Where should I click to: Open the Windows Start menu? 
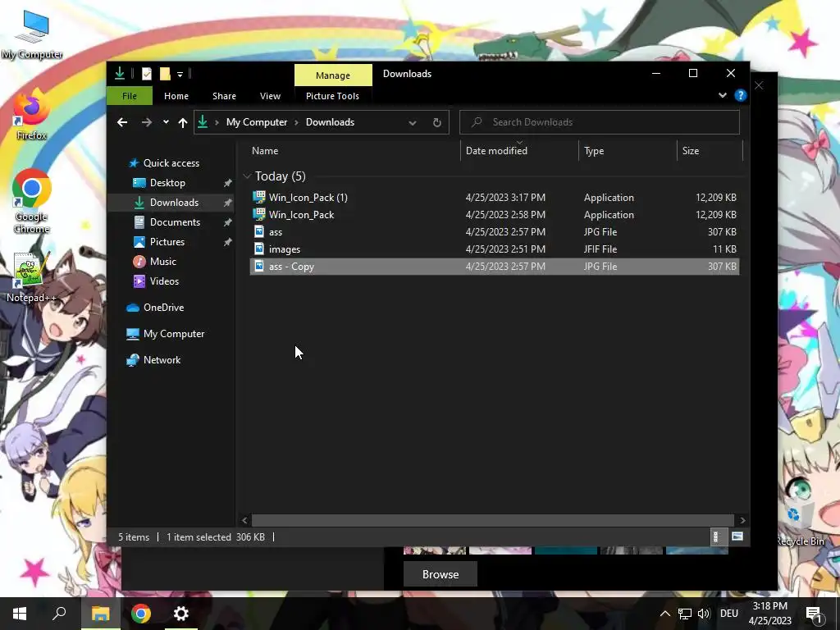pyautogui.click(x=20, y=614)
